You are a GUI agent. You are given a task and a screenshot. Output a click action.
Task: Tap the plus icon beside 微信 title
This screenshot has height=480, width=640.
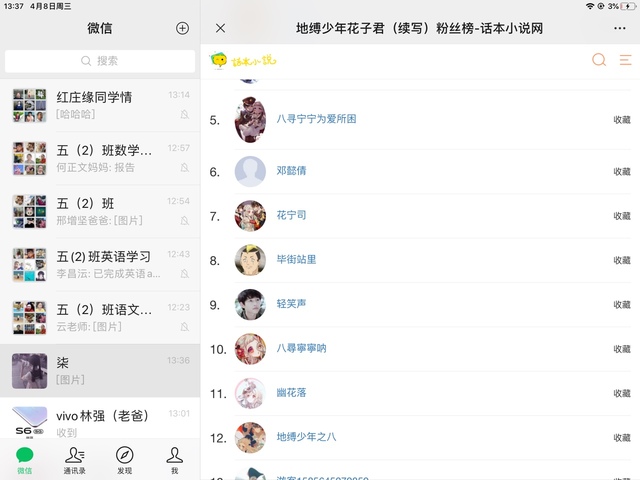[x=182, y=28]
